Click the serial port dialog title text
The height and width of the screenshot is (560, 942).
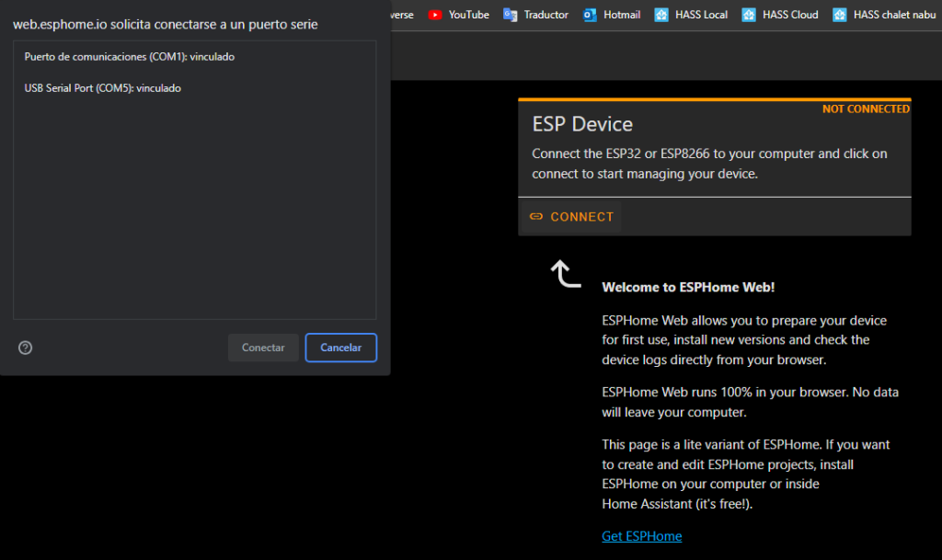point(166,24)
